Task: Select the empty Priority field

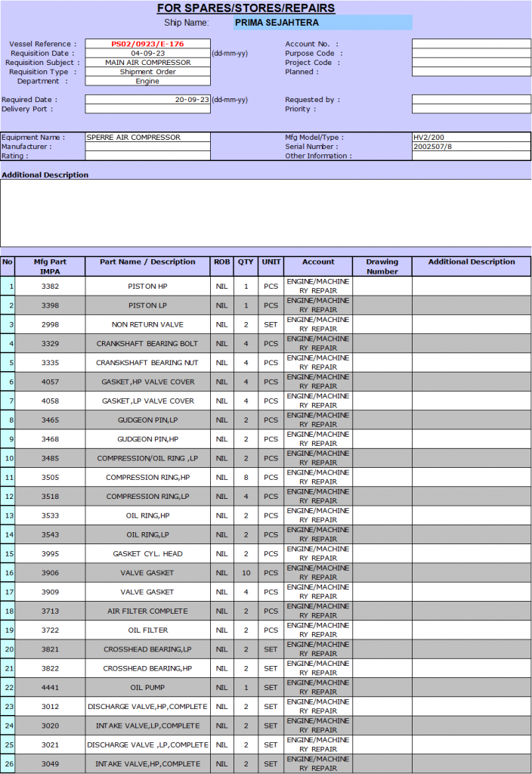Action: [471, 109]
